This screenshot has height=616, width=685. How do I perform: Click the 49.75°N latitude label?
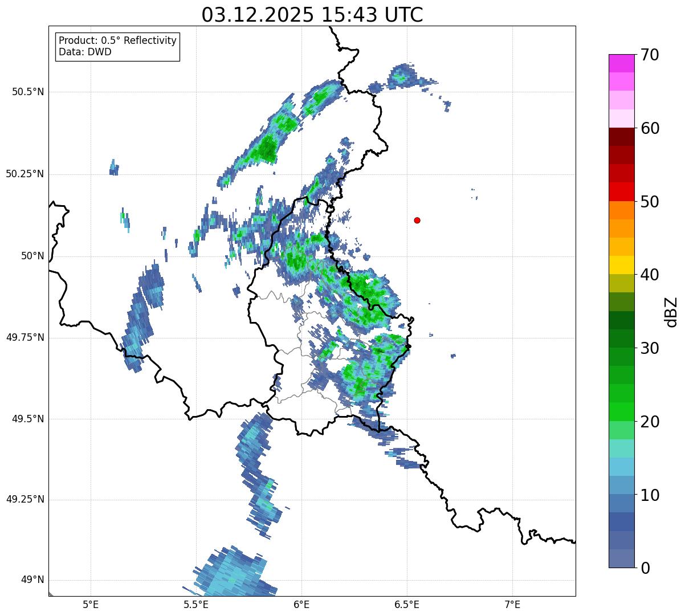[x=25, y=337]
